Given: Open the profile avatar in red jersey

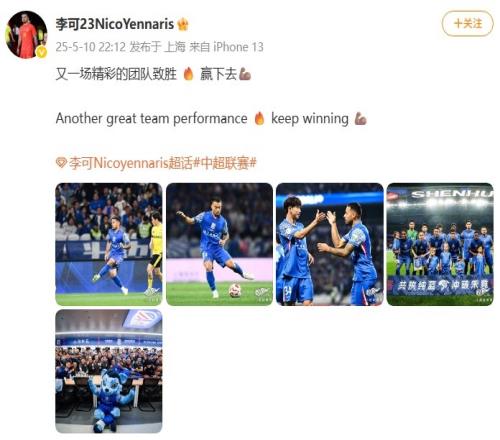Looking at the screenshot, I should coord(26,34).
